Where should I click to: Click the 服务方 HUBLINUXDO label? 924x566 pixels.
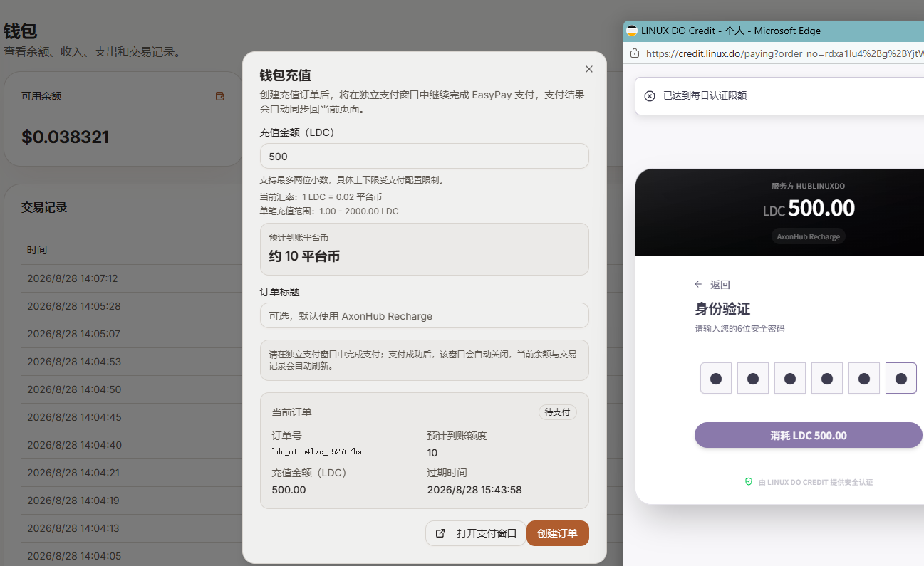(x=808, y=186)
